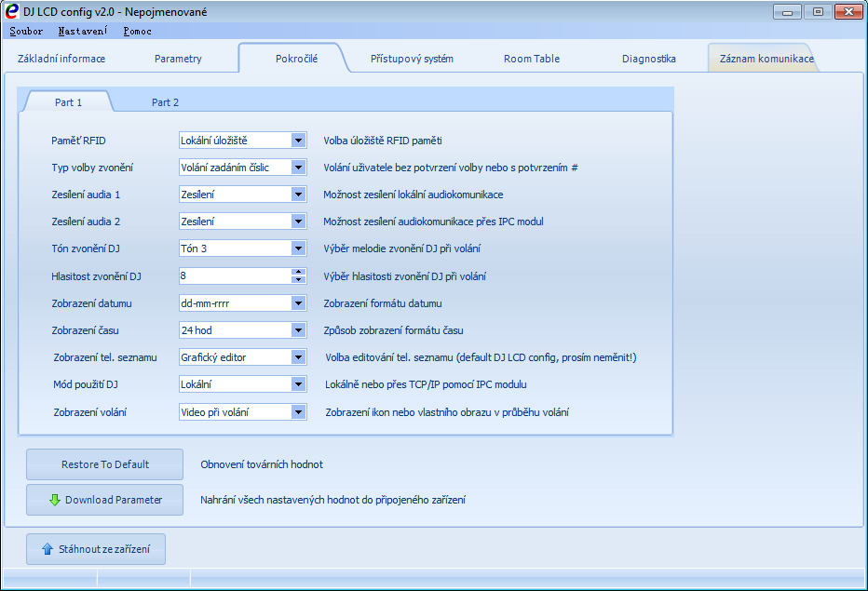The width and height of the screenshot is (868, 591).
Task: Click the Mód použití DJ label
Action: click(x=86, y=384)
